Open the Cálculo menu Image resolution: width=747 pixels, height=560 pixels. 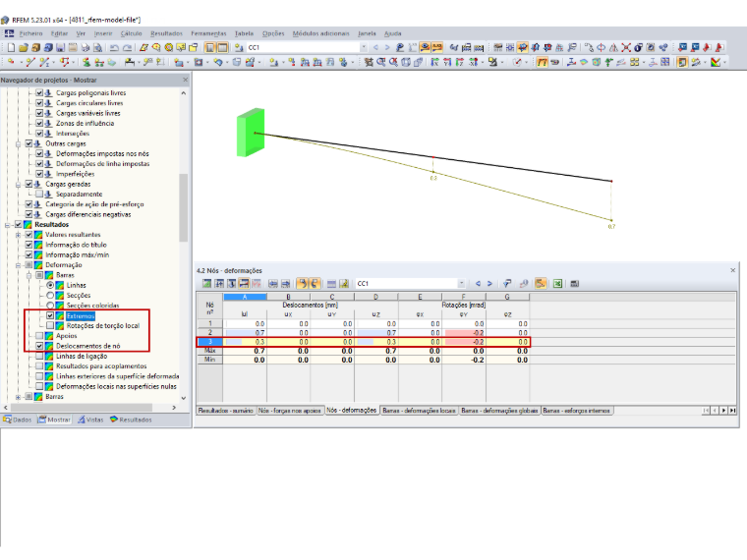(131, 33)
